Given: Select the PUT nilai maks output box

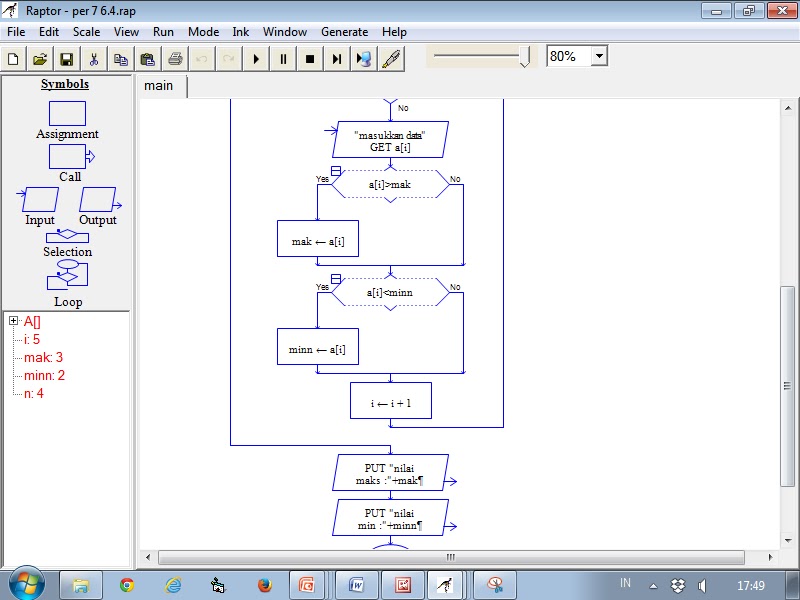Looking at the screenshot, I should tap(390, 473).
